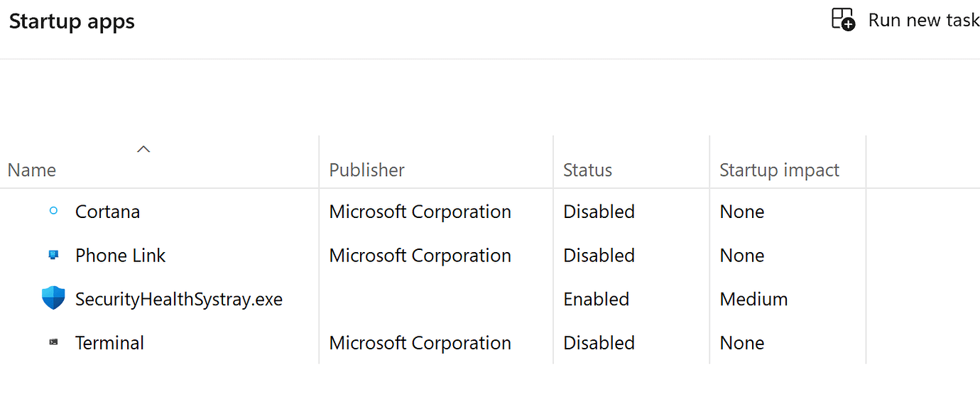Viewport: 980px width, 409px height.
Task: Sort list by Name column header
Action: 32,170
